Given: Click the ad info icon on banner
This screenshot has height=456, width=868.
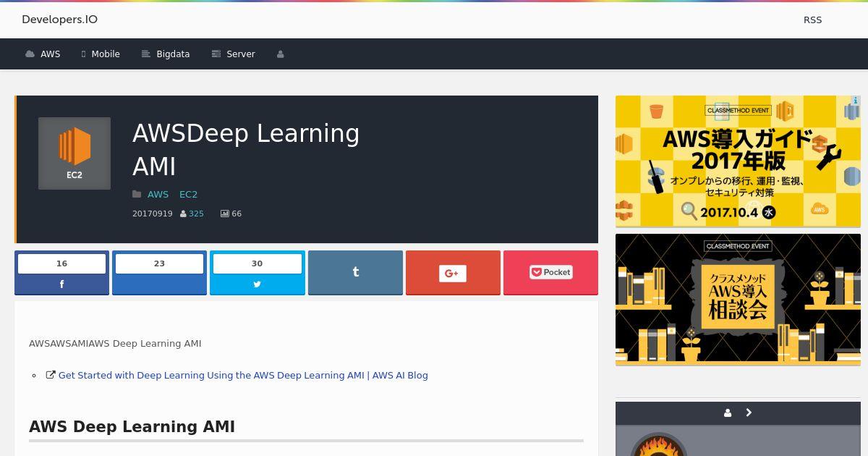Looking at the screenshot, I should click(855, 101).
